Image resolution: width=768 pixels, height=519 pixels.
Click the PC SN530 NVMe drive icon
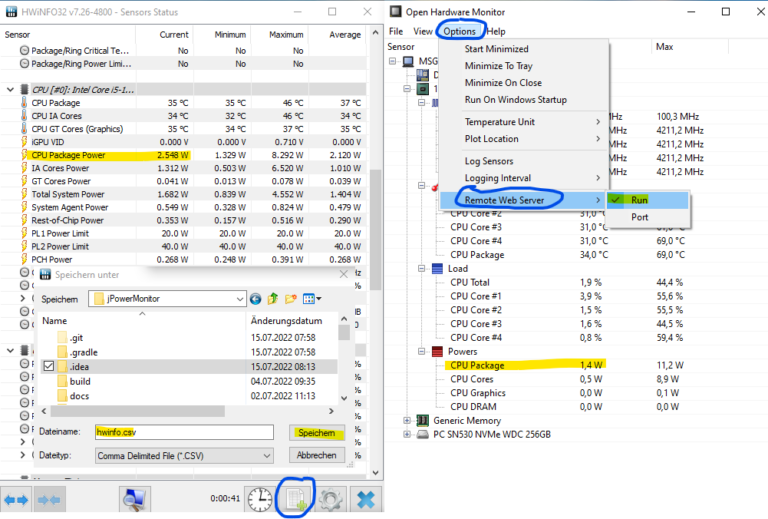coord(423,434)
